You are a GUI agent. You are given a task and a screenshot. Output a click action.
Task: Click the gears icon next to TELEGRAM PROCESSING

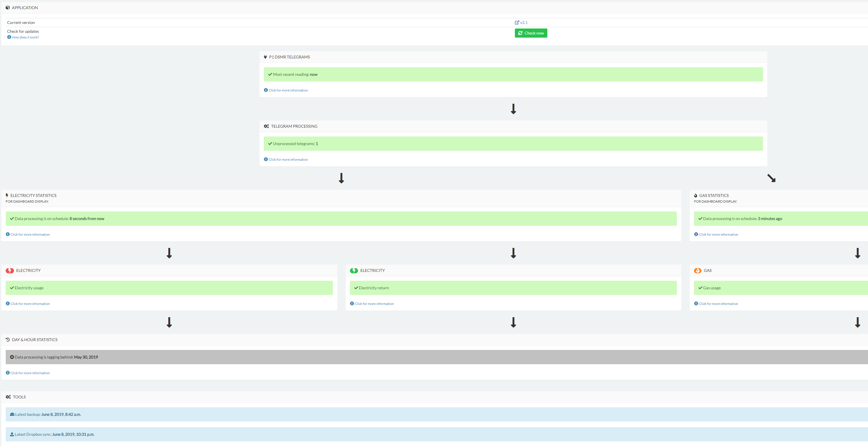(x=266, y=126)
